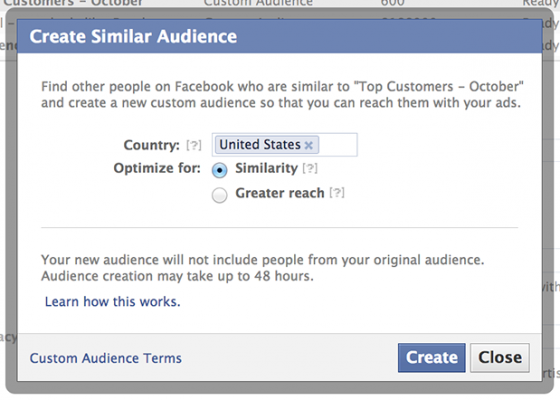560x400 pixels.
Task: Click the Similarity option label
Action: click(266, 168)
